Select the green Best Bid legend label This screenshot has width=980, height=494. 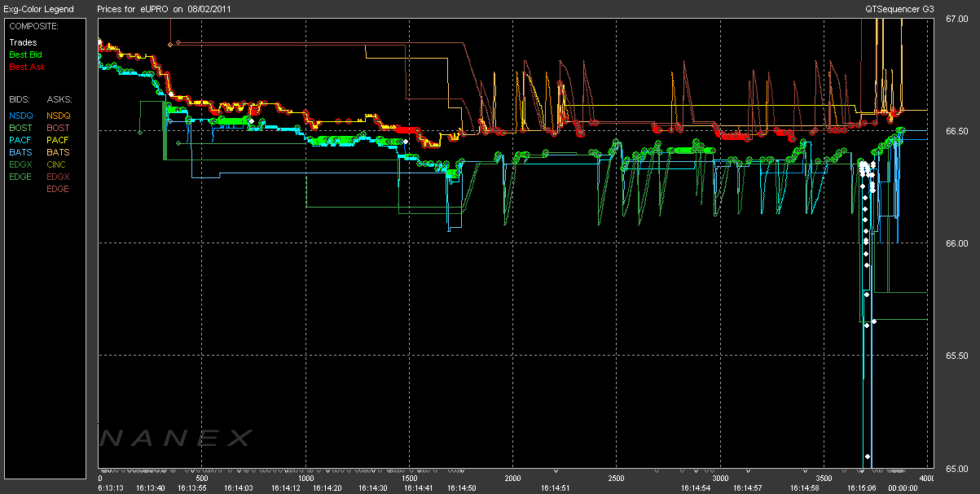click(26, 55)
